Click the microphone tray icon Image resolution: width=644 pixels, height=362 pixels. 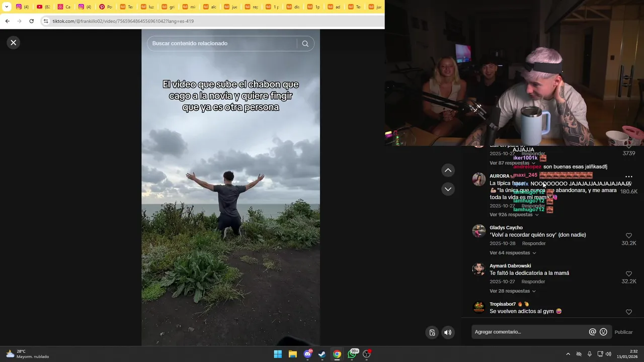pos(590,354)
